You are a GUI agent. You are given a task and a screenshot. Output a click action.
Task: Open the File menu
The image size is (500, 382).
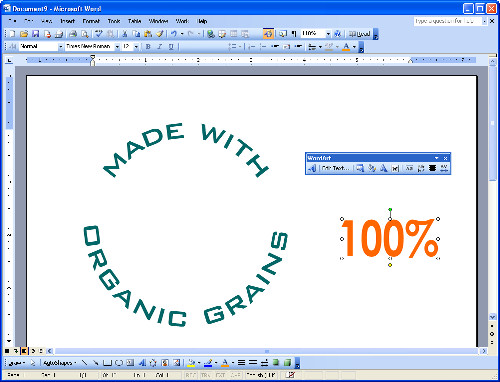tap(13, 21)
